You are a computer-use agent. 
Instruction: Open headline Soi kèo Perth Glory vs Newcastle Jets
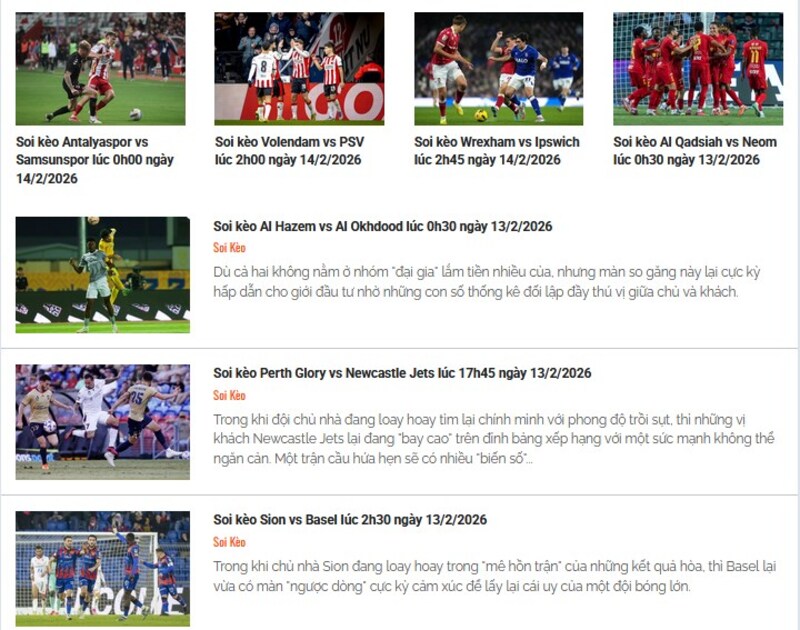tap(402, 373)
